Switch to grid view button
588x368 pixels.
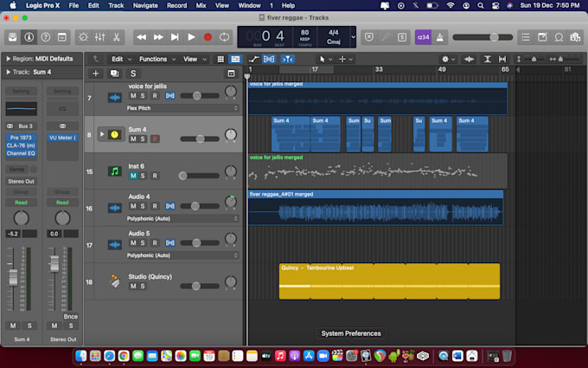[x=220, y=59]
